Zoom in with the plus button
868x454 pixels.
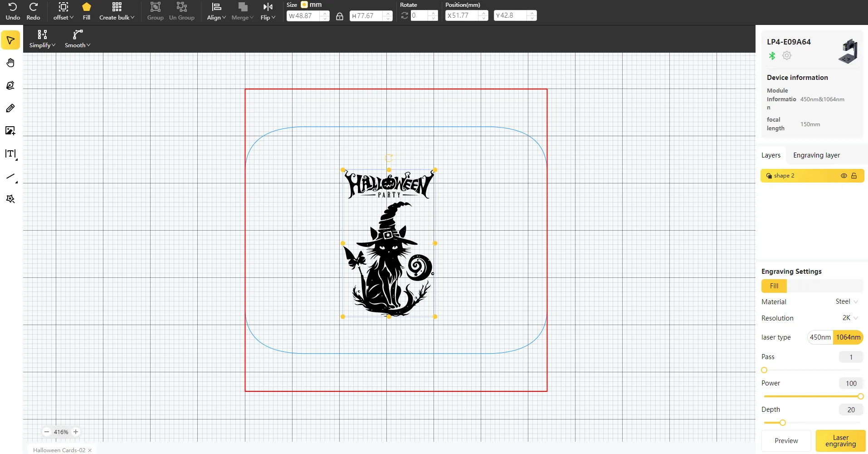pyautogui.click(x=76, y=432)
